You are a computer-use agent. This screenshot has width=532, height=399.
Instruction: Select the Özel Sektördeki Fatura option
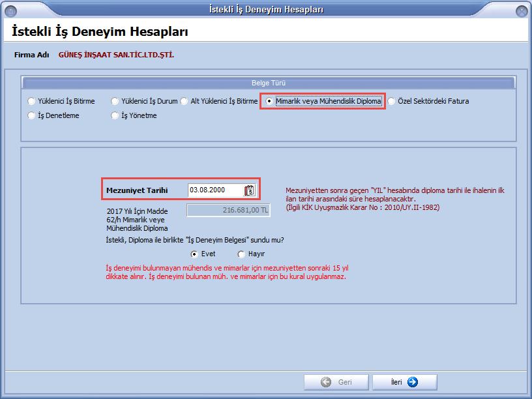pyautogui.click(x=391, y=102)
